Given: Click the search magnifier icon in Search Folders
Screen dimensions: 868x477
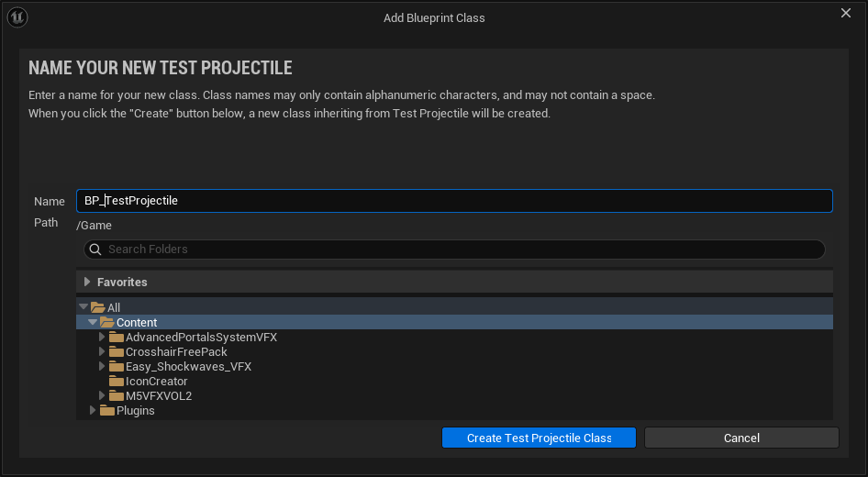Looking at the screenshot, I should [x=95, y=250].
